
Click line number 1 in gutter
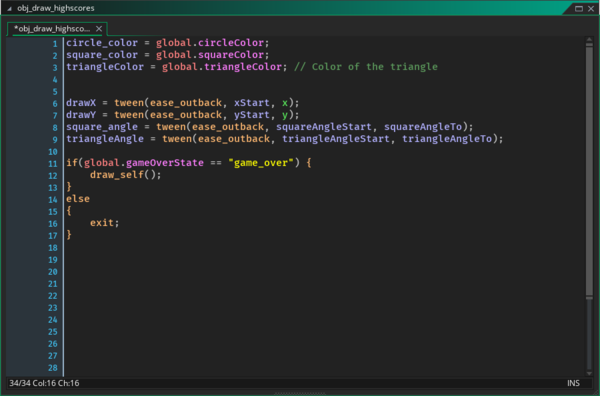[x=55, y=43]
